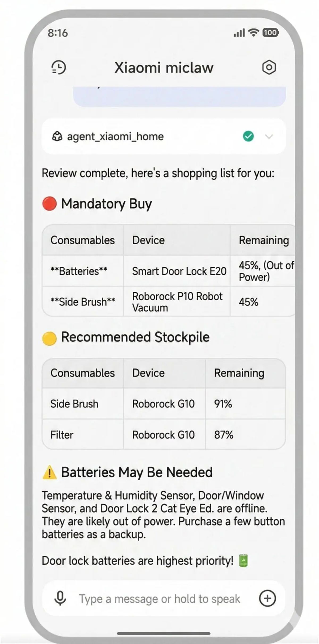
Task: Tap the Smart Door Lock E20 cell
Action: [179, 271]
